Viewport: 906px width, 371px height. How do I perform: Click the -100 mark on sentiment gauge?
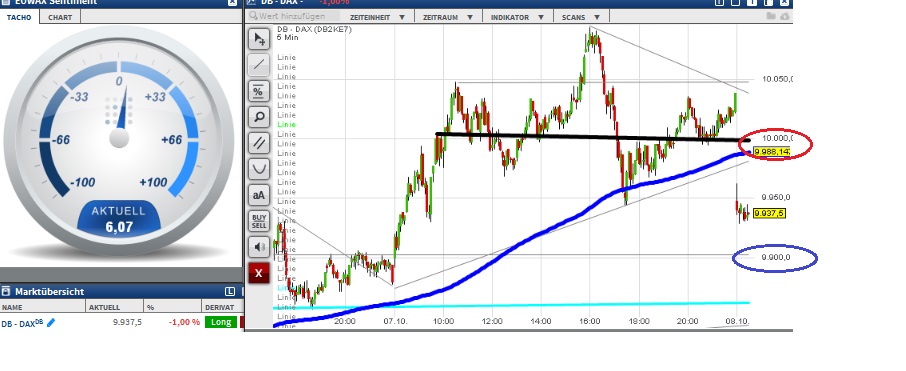click(82, 183)
